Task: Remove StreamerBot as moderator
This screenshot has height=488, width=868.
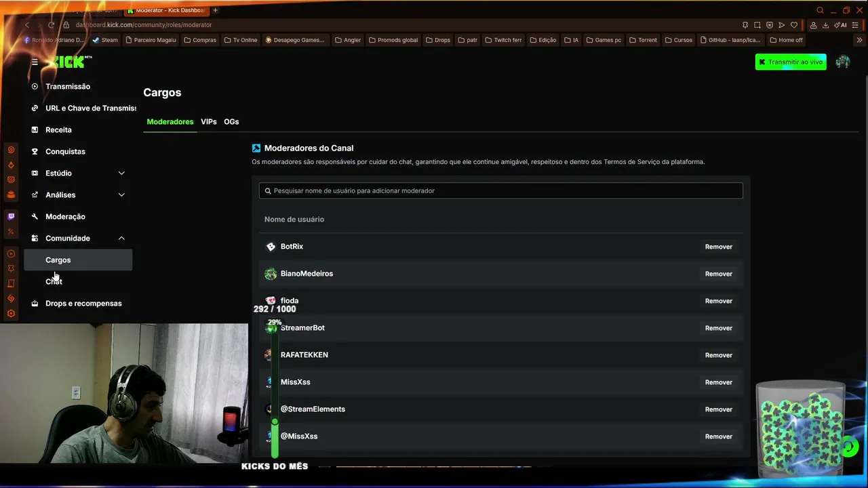Action: click(x=718, y=328)
